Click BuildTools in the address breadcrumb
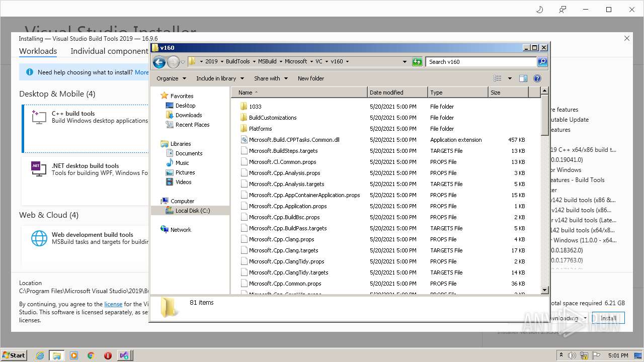Screen dimensions: 644x362 [x=237, y=61]
